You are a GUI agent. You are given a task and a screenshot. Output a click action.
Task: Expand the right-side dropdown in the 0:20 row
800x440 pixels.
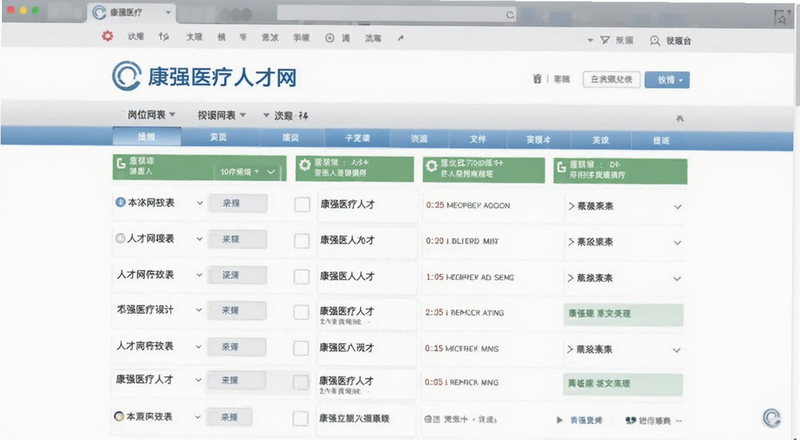pyautogui.click(x=677, y=242)
